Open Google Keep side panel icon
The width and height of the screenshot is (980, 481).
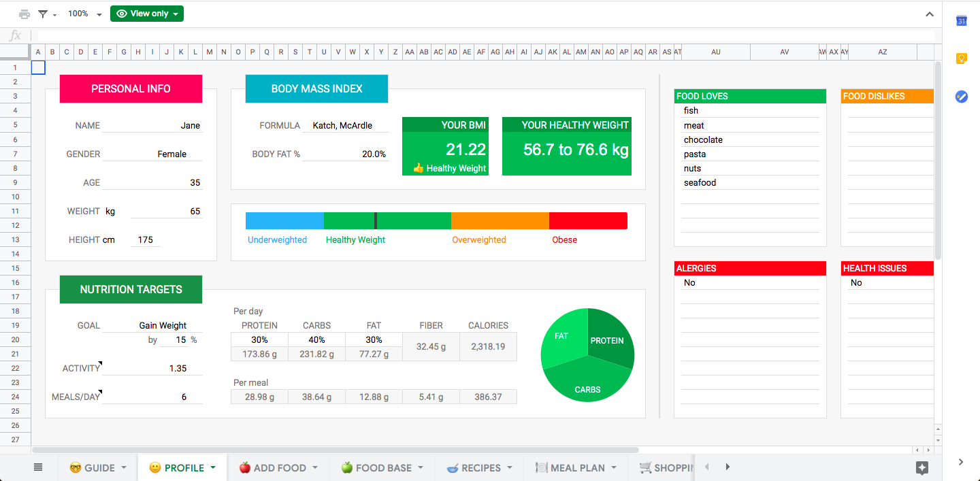point(962,59)
